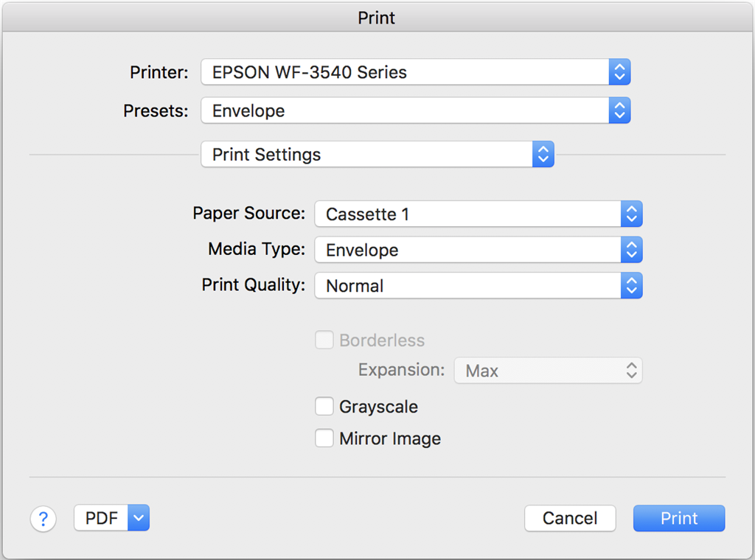Check the Borderless option
The image size is (755, 560).
[x=324, y=340]
